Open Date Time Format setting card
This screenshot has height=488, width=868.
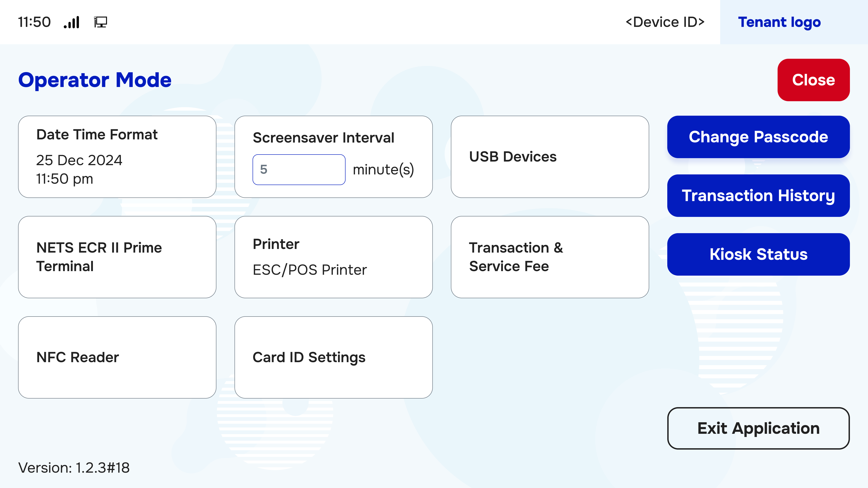coord(117,157)
